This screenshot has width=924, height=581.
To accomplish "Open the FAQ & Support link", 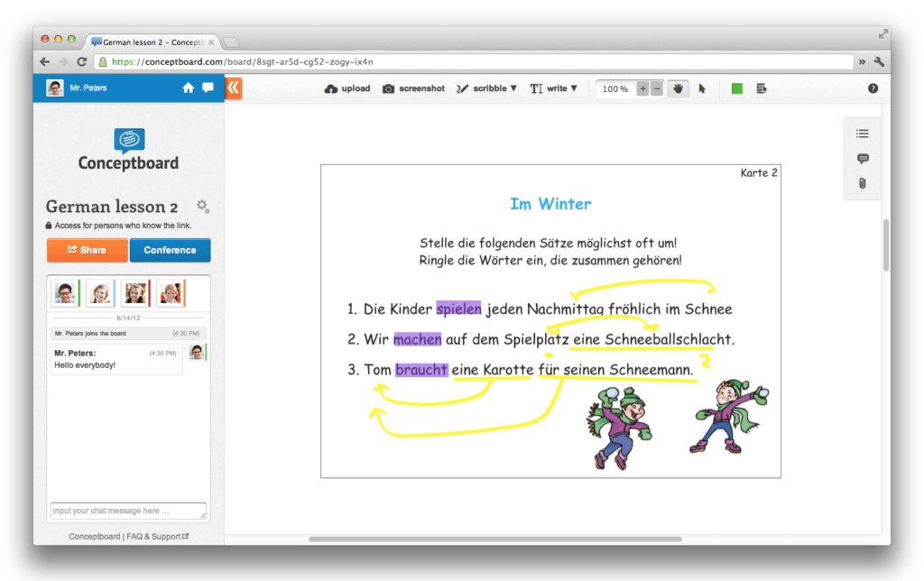I will (157, 536).
